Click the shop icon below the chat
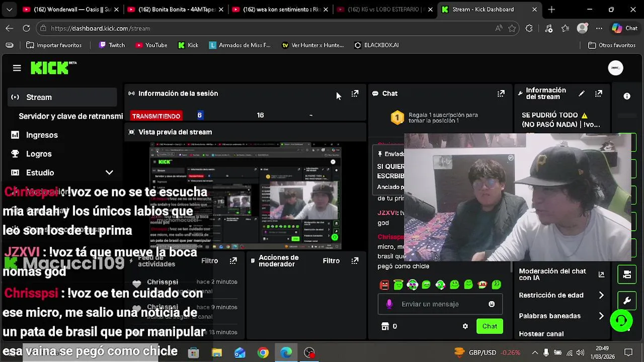Screen dimensions: 644x362 [385, 326]
